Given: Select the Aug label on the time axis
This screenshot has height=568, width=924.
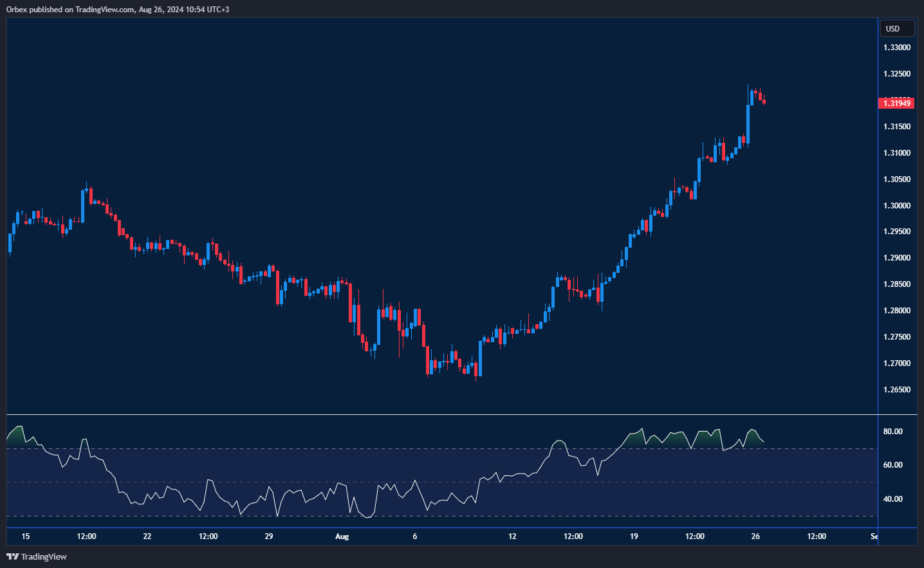Looking at the screenshot, I should click(x=342, y=536).
